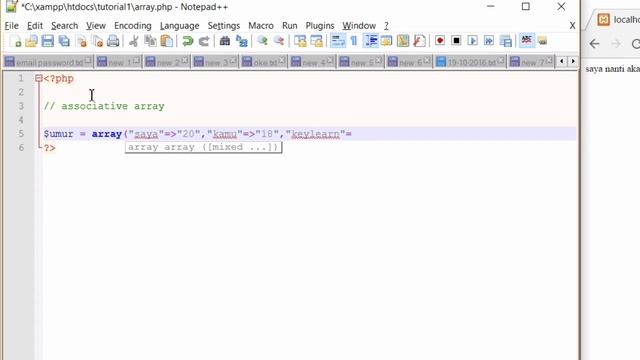
Task: Open the View menu
Action: 96,26
